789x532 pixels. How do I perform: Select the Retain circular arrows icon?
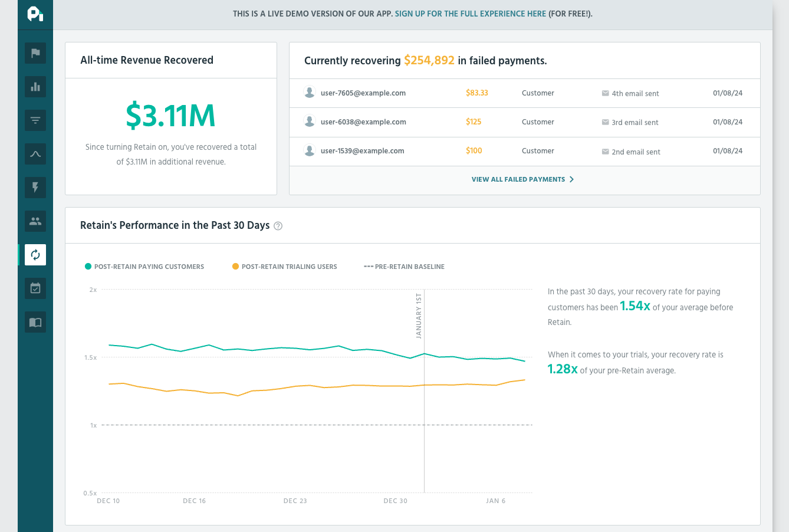click(35, 255)
